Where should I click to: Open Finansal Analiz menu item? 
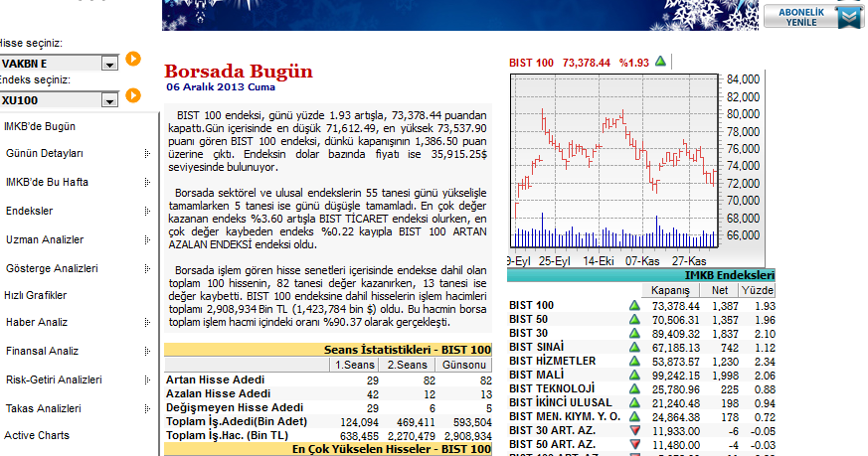[42, 351]
